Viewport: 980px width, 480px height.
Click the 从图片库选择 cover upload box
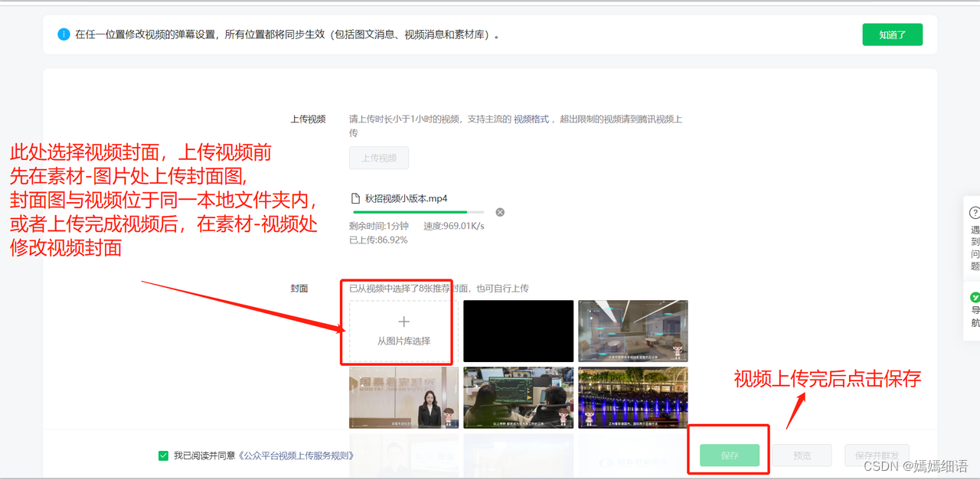pyautogui.click(x=404, y=331)
